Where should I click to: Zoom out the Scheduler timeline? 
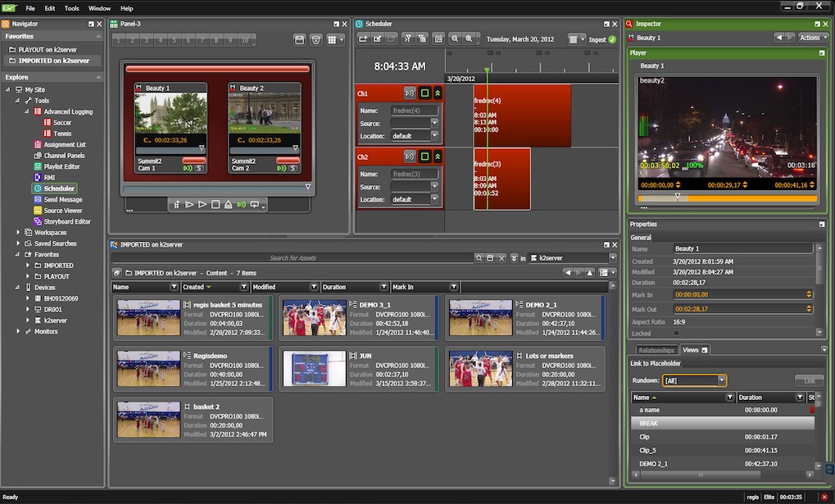(455, 39)
